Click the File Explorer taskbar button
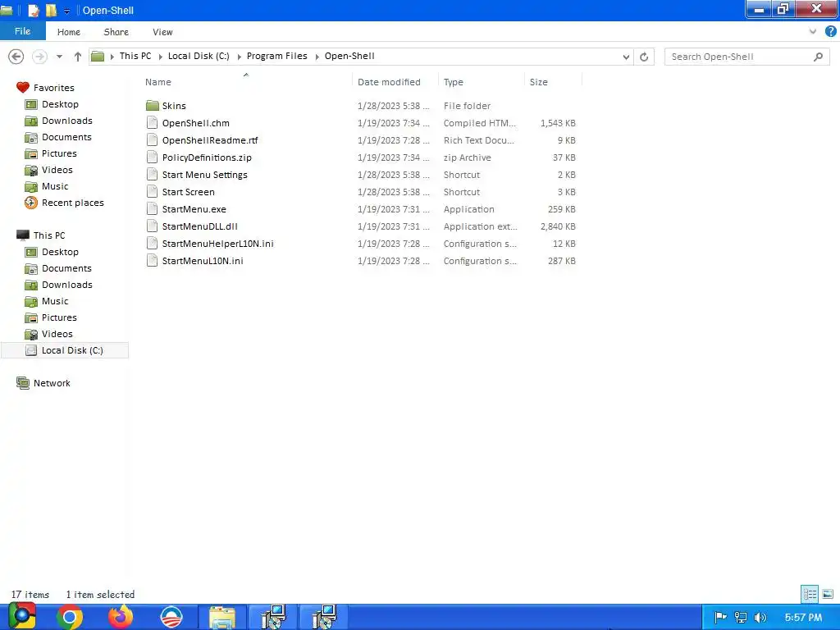The width and height of the screenshot is (840, 630). pyautogui.click(x=222, y=617)
